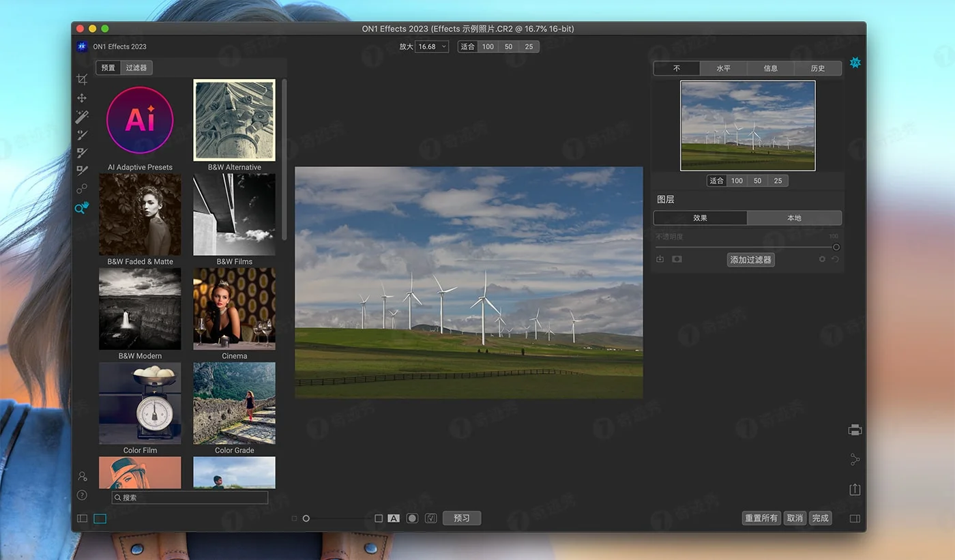
Task: Click the Print icon
Action: 855,430
